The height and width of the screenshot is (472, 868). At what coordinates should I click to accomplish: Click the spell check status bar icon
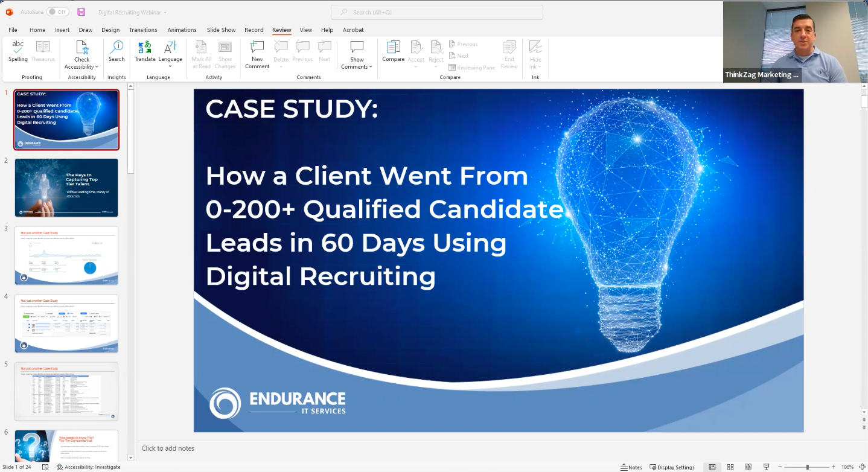click(x=45, y=467)
